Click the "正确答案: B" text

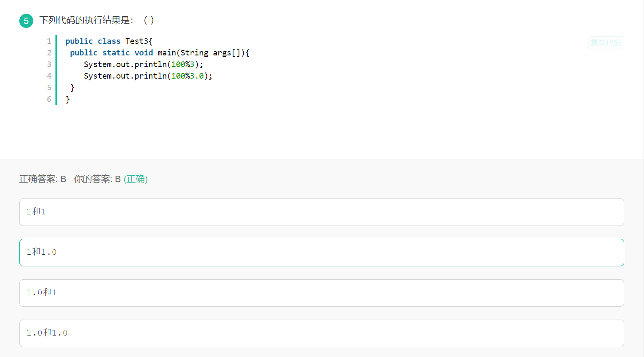tap(43, 179)
